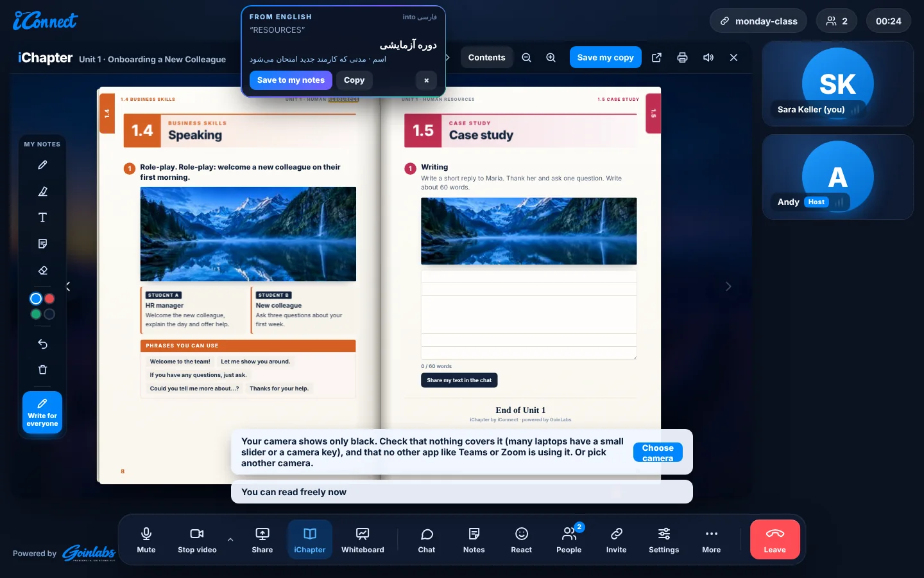The height and width of the screenshot is (578, 924).
Task: Undo the last annotation
Action: click(42, 344)
